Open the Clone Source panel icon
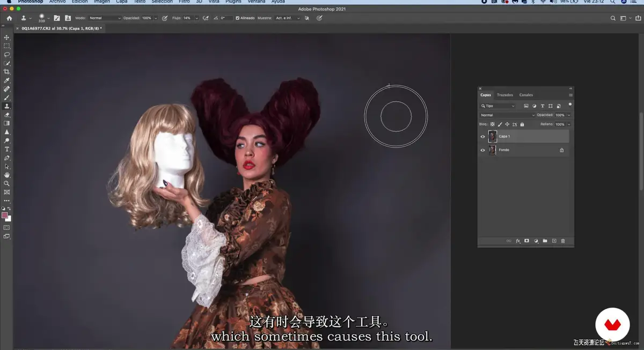The height and width of the screenshot is (350, 644). click(68, 18)
